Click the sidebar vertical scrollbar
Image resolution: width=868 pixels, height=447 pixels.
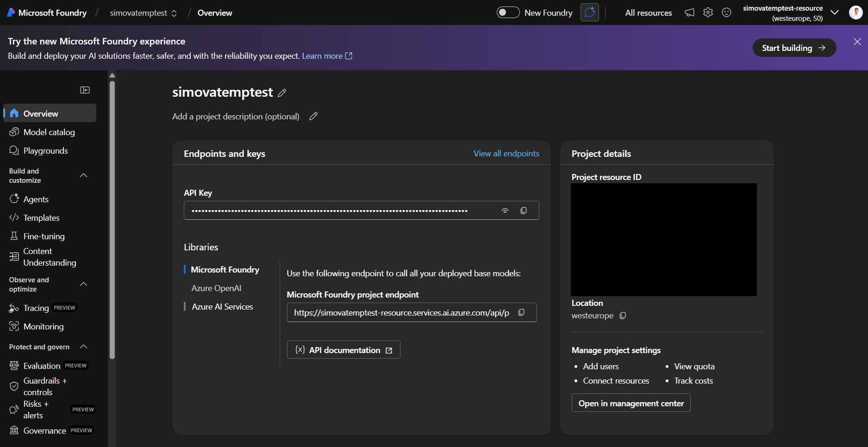click(112, 220)
